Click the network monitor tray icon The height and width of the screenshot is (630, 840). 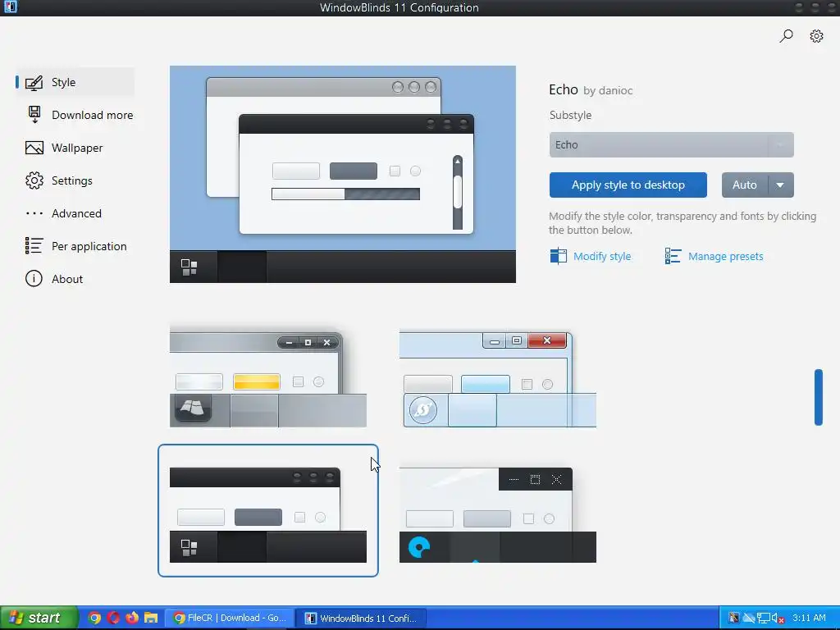(764, 619)
